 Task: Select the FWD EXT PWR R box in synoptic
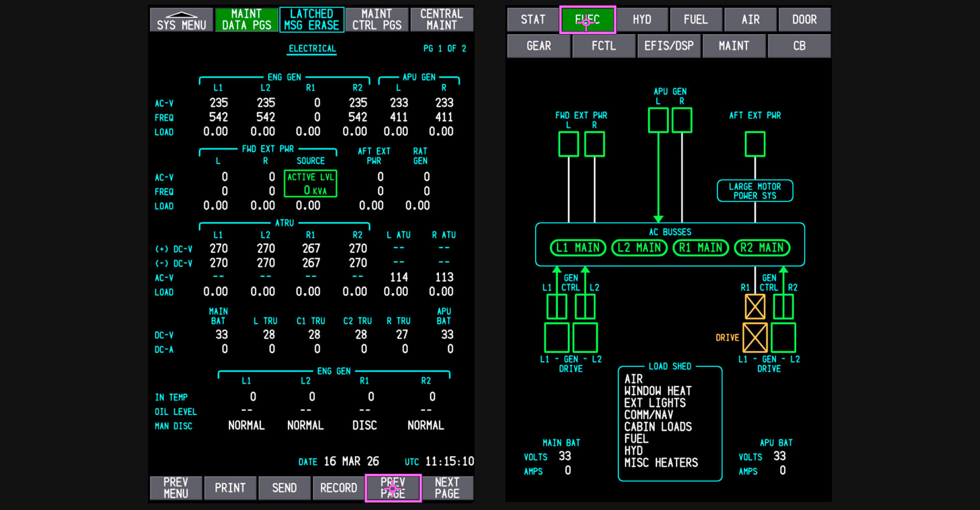595,144
